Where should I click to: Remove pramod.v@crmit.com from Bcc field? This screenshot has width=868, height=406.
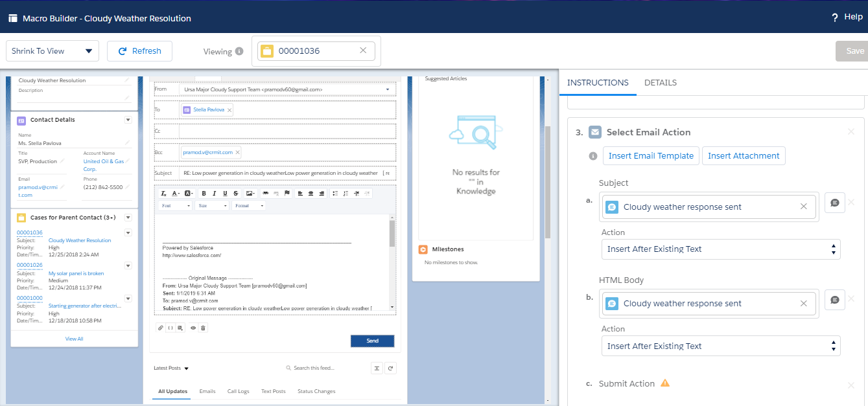click(x=237, y=153)
